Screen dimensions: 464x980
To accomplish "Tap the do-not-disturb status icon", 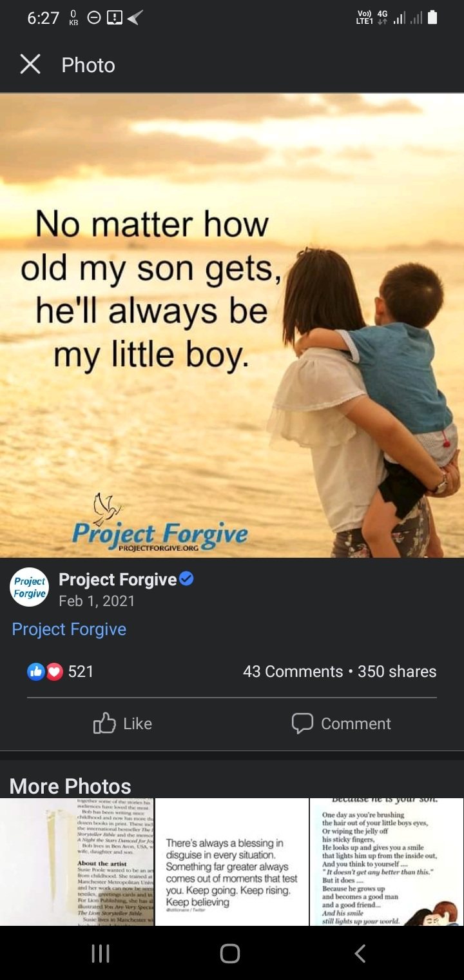I will tap(93, 18).
